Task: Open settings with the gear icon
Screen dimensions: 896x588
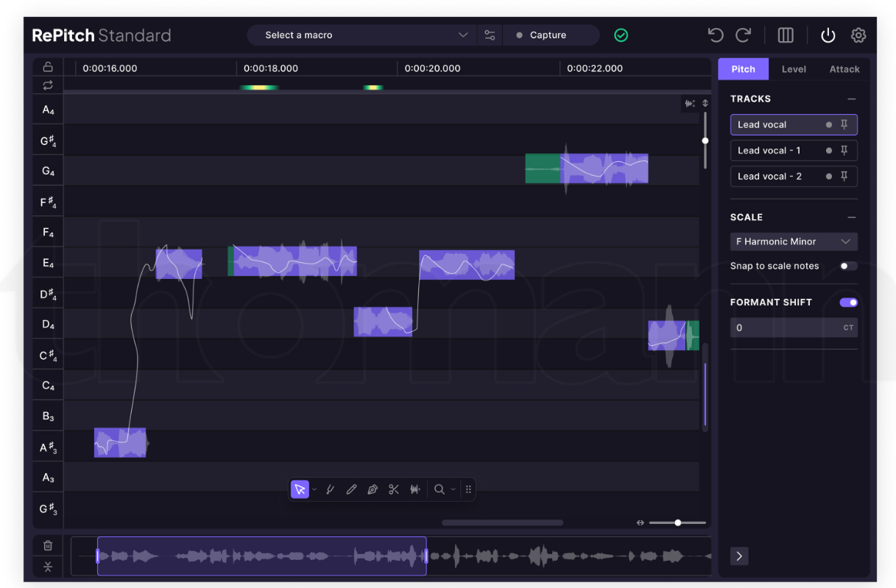Action: (858, 35)
